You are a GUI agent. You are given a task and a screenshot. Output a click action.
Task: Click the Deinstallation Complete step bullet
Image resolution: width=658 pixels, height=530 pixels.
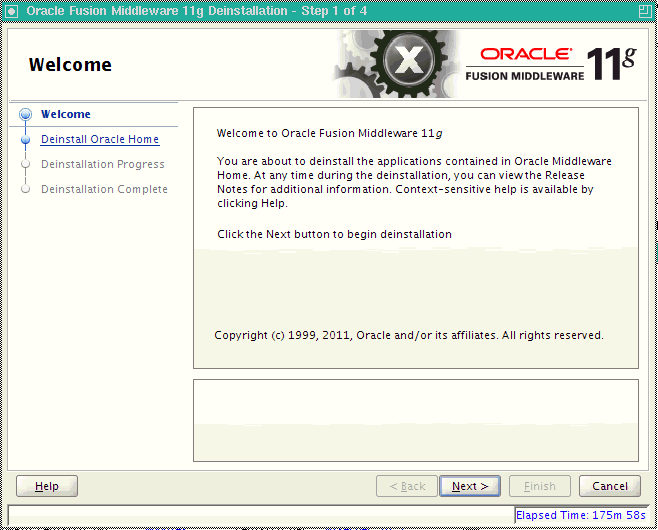26,189
